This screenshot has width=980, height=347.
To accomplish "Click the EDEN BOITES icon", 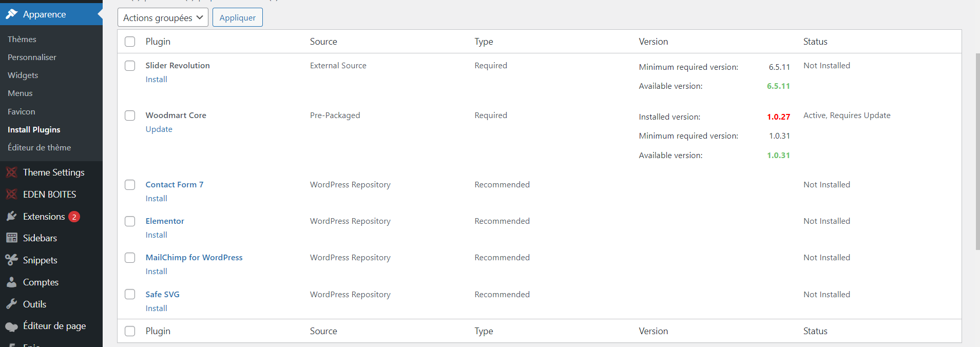I will [x=12, y=195].
